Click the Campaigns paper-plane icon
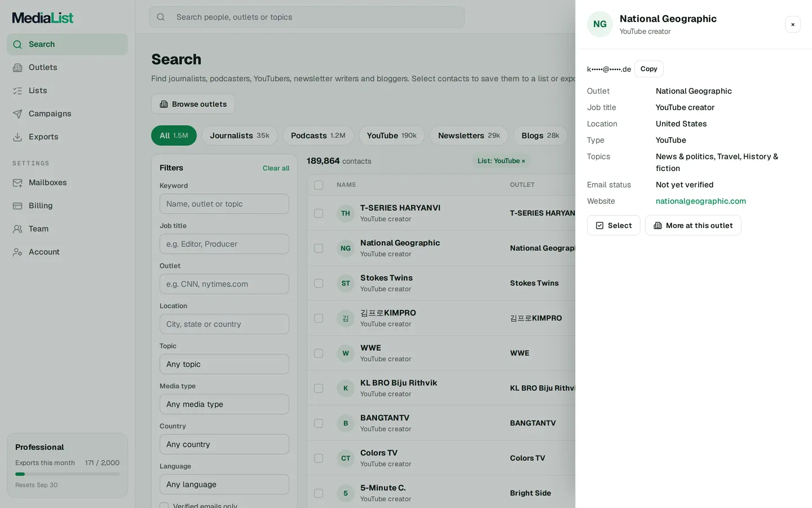 (x=17, y=114)
